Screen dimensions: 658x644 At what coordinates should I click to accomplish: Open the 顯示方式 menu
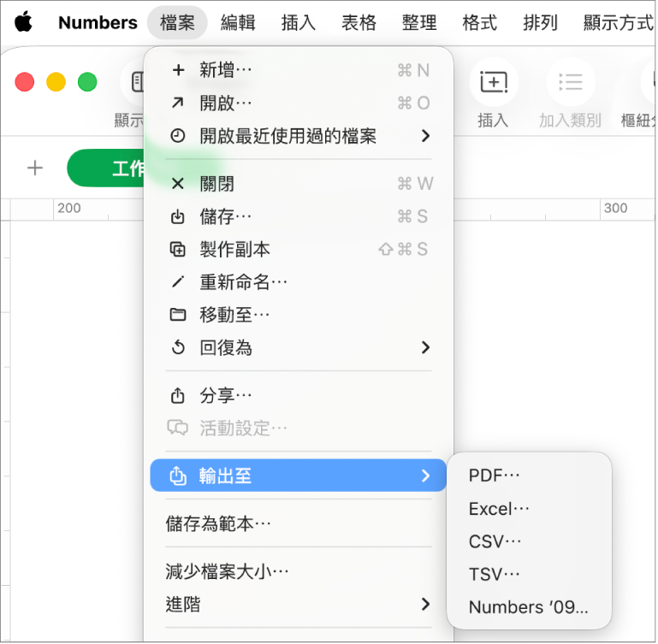coord(619,22)
